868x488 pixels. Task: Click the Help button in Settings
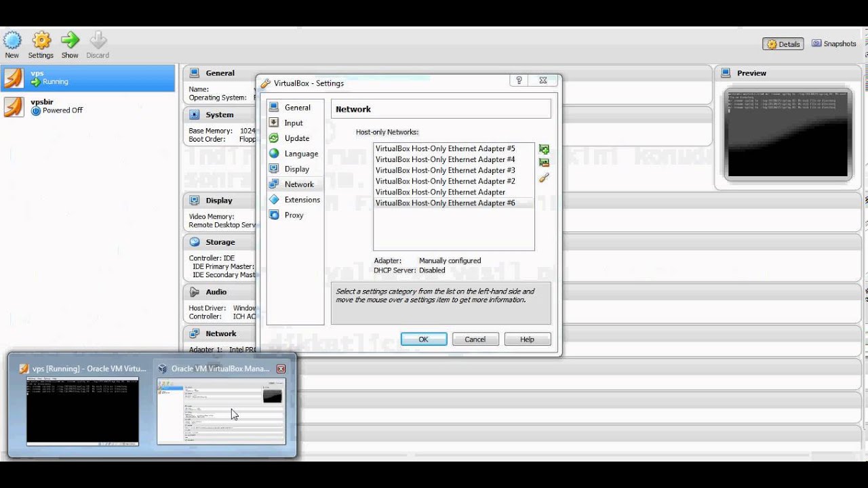[528, 340]
